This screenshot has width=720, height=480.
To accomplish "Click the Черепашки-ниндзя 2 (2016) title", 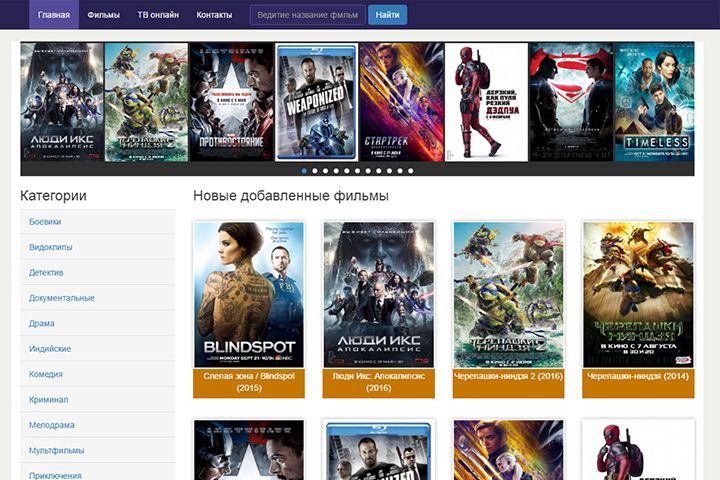I will click(x=508, y=376).
